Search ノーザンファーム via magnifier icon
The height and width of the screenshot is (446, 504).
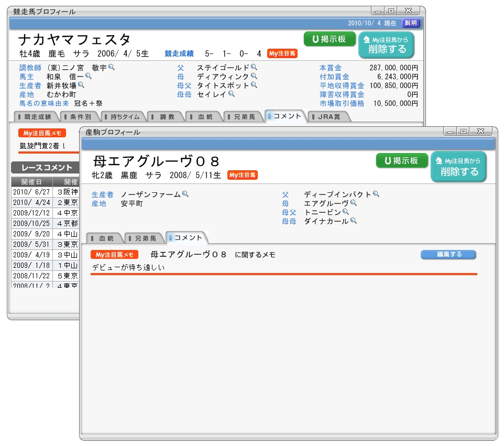[x=185, y=194]
